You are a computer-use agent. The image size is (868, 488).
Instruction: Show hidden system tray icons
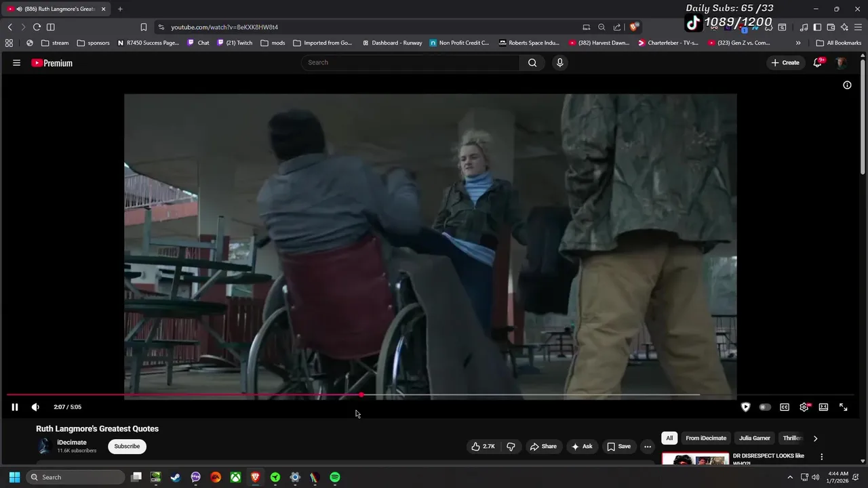[x=790, y=477]
